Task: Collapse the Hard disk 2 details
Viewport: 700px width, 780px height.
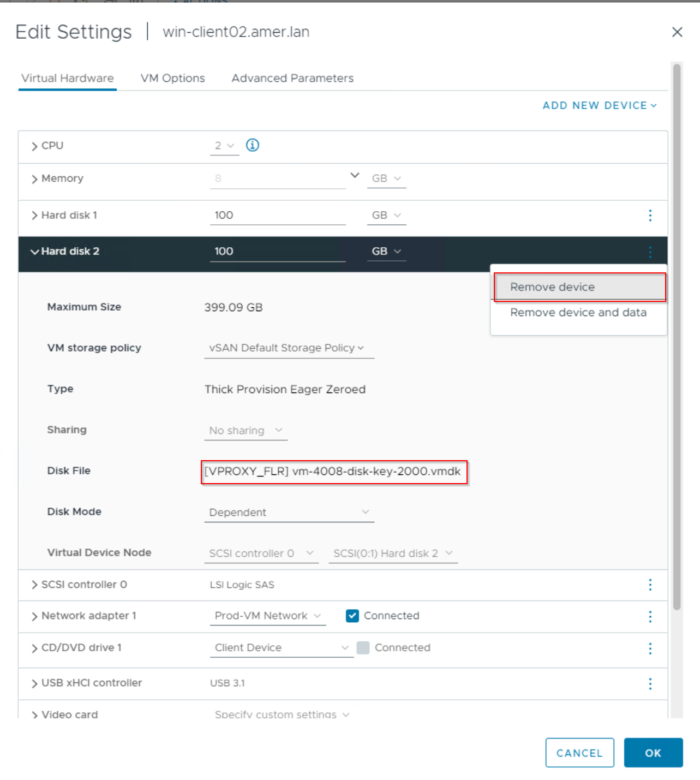Action: (35, 252)
